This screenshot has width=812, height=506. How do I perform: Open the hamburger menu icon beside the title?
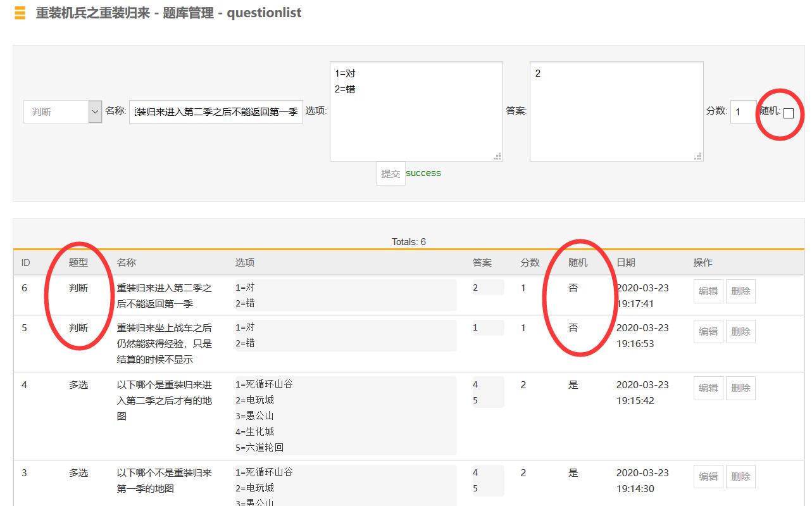20,13
